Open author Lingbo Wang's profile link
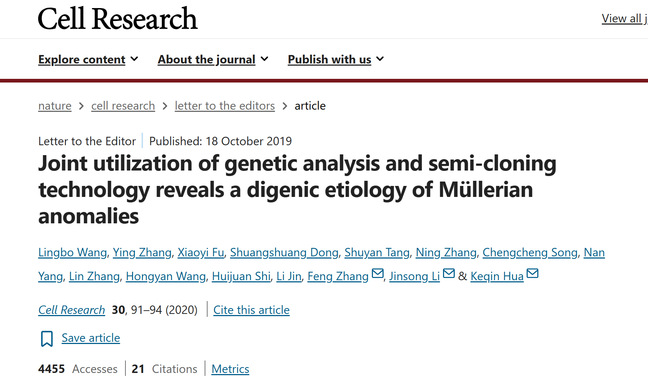The width and height of the screenshot is (648, 388). [72, 252]
